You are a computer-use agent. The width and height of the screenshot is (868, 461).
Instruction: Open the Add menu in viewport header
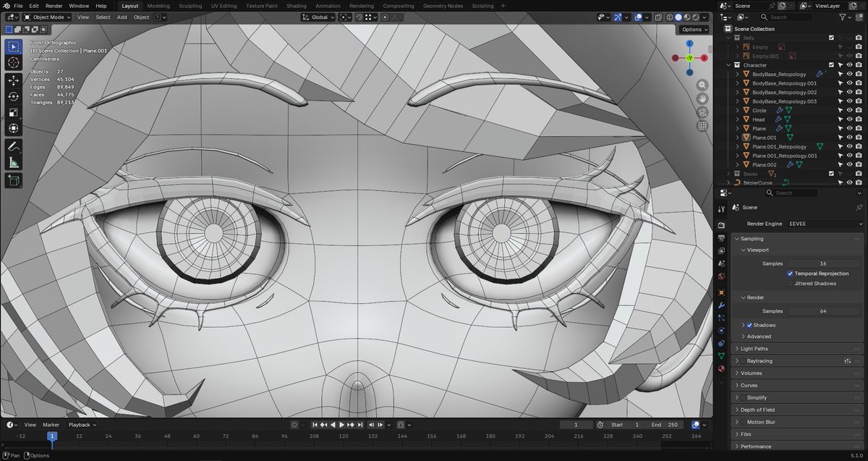click(x=122, y=17)
